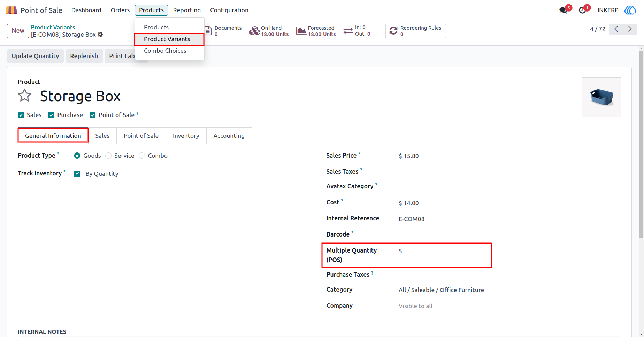Open the messages chat icon
The image size is (644, 337).
(x=563, y=10)
